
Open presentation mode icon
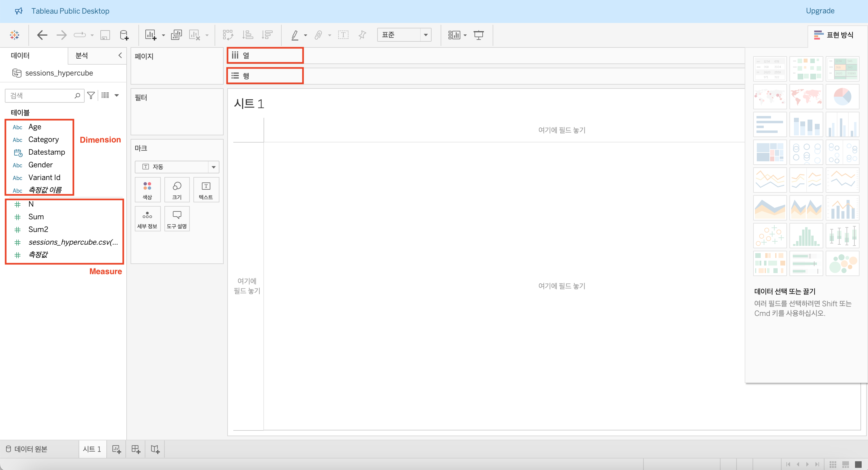(x=478, y=35)
